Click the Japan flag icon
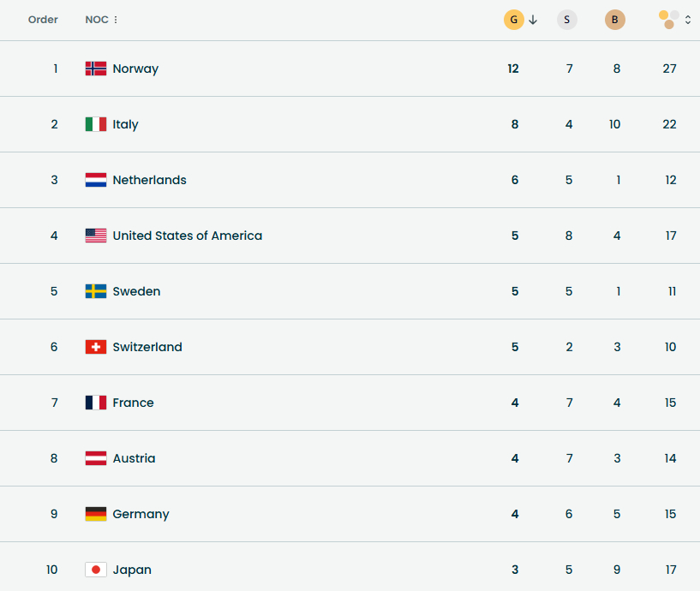This screenshot has width=700, height=591. (96, 570)
